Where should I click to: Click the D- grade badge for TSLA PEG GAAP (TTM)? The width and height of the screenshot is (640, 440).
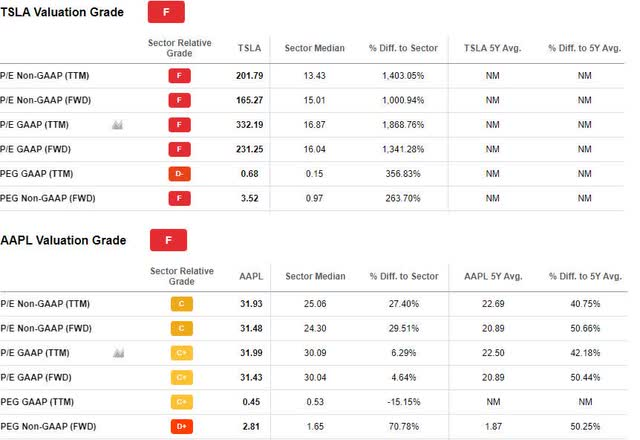(179, 174)
